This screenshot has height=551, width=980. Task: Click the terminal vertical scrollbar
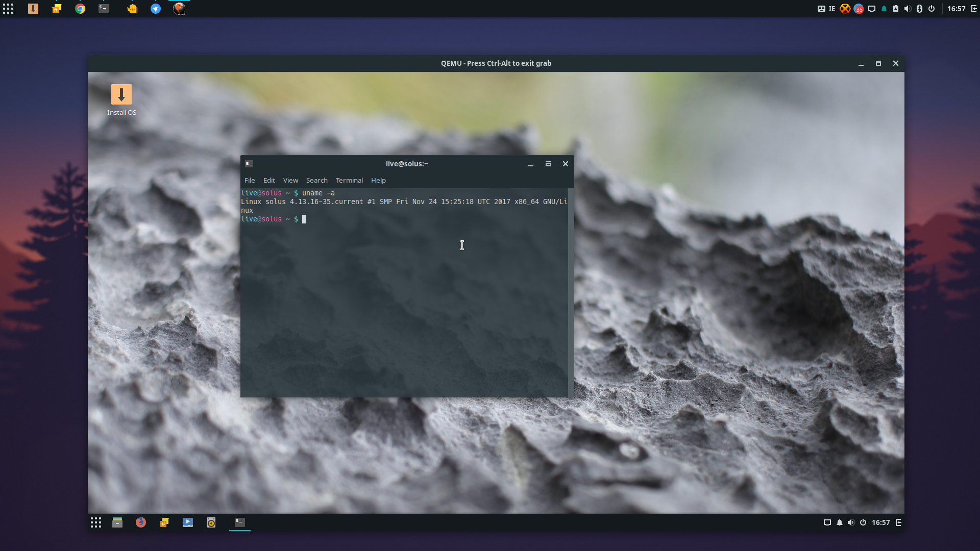[x=571, y=293]
